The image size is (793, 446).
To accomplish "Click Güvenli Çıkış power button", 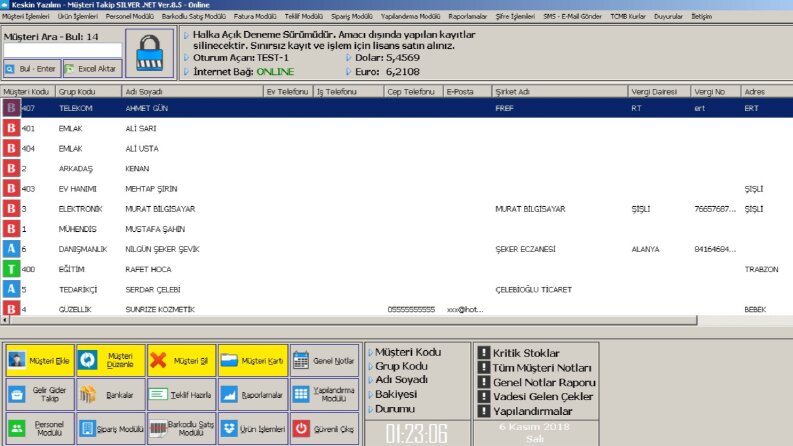I will click(x=324, y=428).
